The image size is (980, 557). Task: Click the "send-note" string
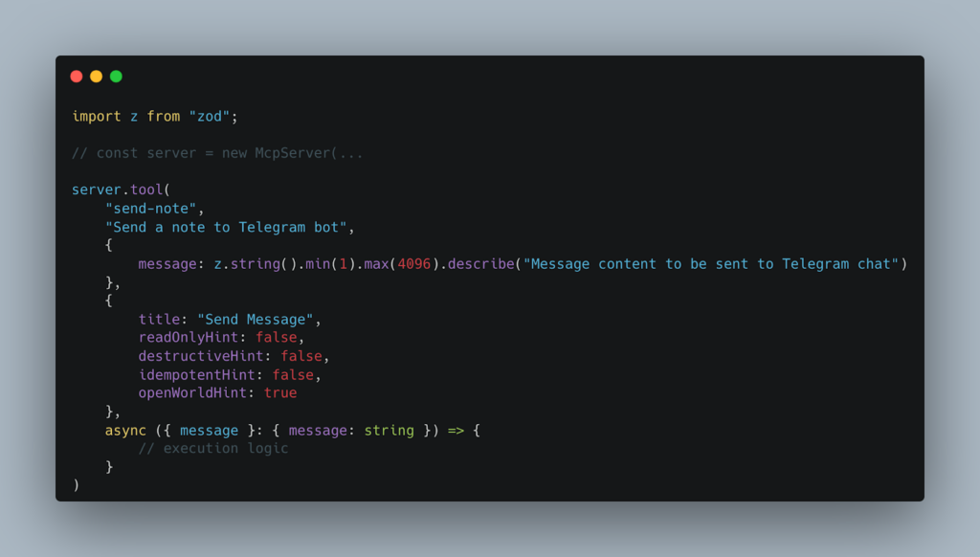(150, 209)
